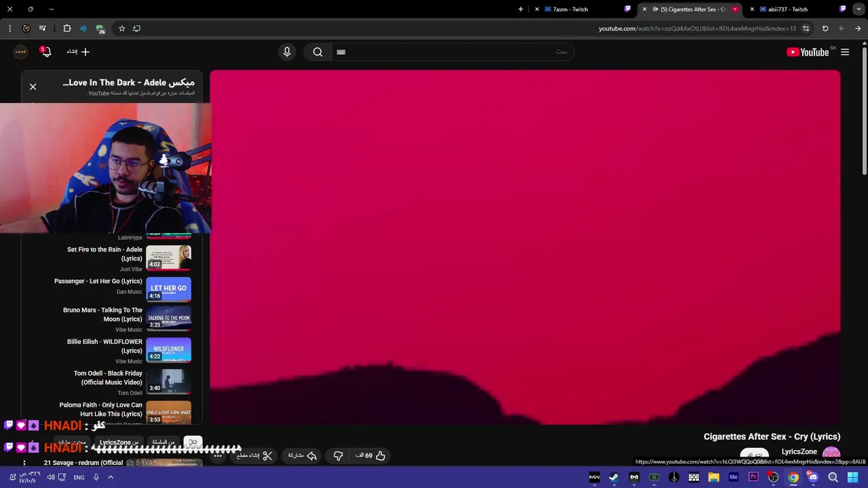This screenshot has height=488, width=868.
Task: Open Chrome profile avatar in toolbar
Action: pyautogui.click(x=26, y=28)
